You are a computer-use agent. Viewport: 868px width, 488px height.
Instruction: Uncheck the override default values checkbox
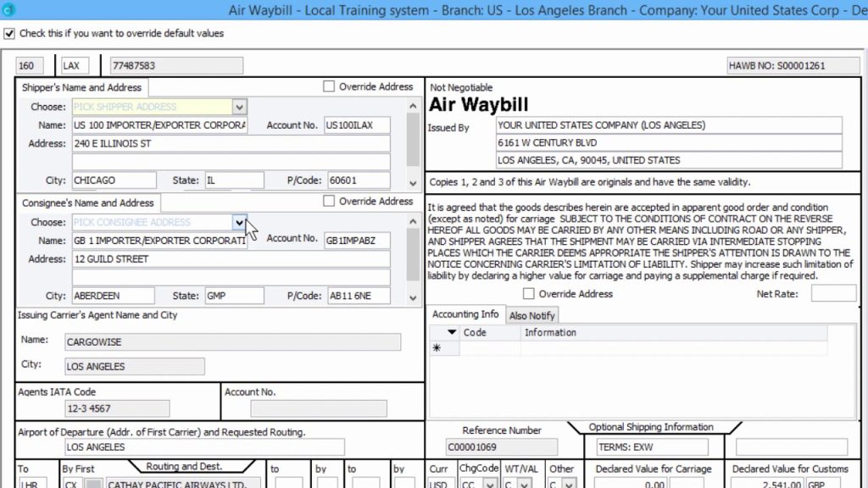click(9, 33)
